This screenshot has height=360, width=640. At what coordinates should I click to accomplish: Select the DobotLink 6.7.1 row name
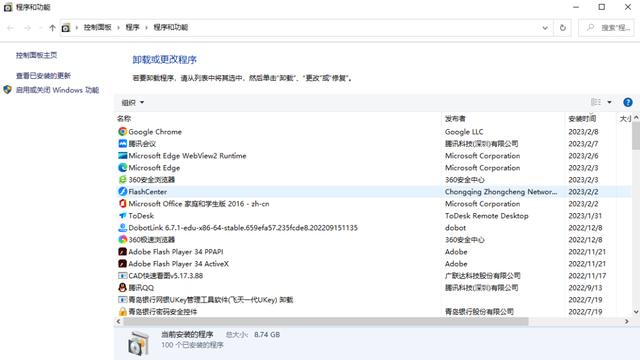[x=243, y=228]
